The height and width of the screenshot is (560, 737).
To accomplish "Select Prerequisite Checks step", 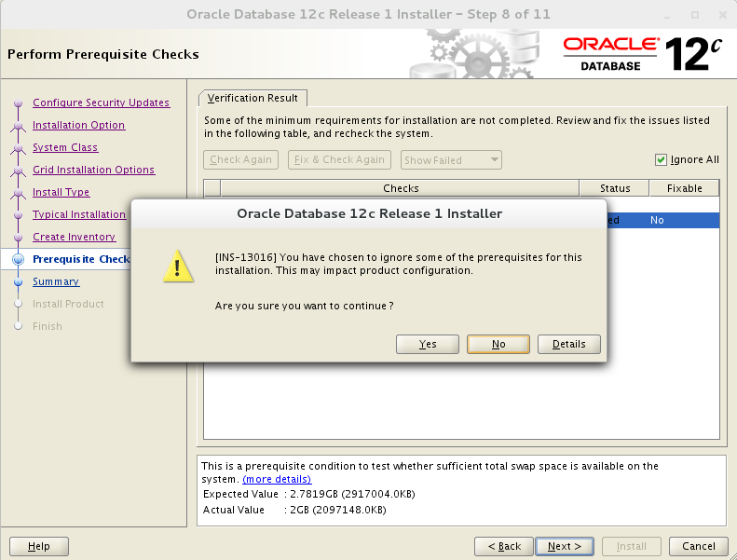I will 81,259.
